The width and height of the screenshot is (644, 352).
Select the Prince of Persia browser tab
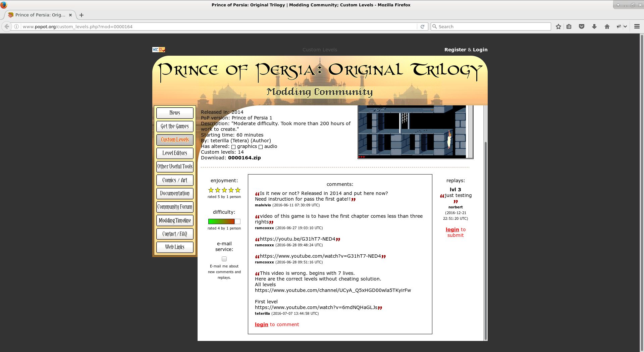40,15
